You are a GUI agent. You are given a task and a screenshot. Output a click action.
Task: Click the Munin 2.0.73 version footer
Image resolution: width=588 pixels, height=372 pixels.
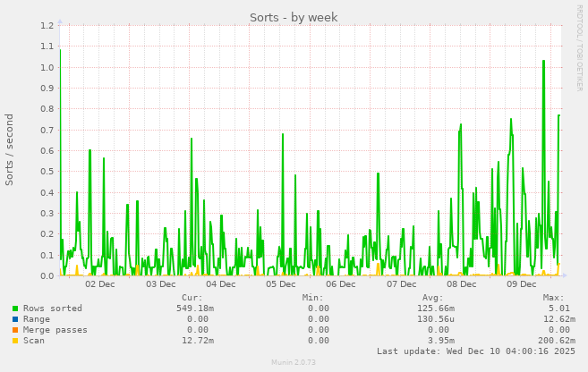point(294,362)
